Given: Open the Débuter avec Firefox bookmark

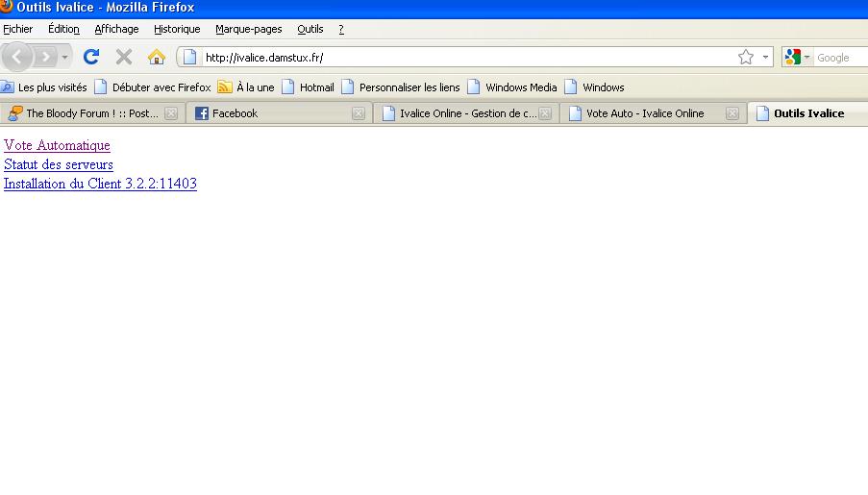Looking at the screenshot, I should pos(153,87).
